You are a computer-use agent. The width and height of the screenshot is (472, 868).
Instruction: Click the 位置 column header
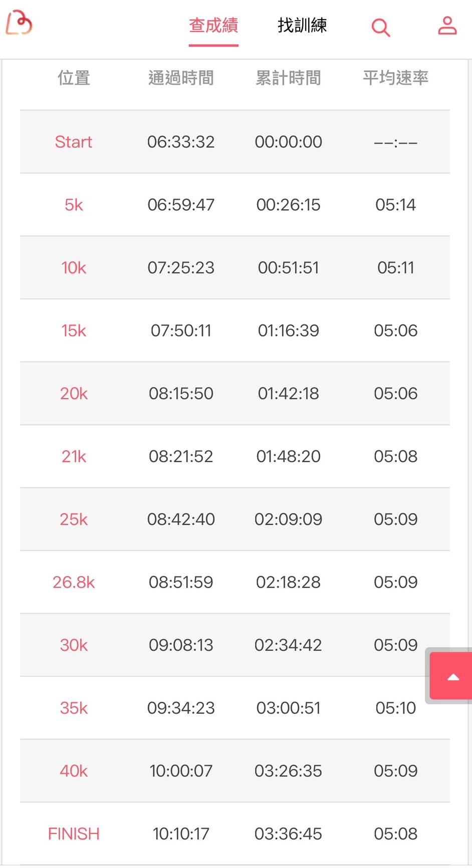[x=74, y=78]
